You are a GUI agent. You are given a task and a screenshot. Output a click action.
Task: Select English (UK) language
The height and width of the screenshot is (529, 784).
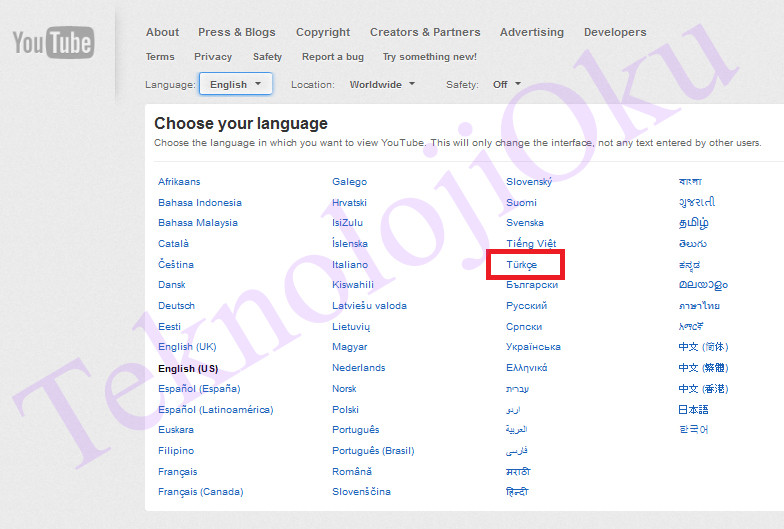pyautogui.click(x=187, y=346)
